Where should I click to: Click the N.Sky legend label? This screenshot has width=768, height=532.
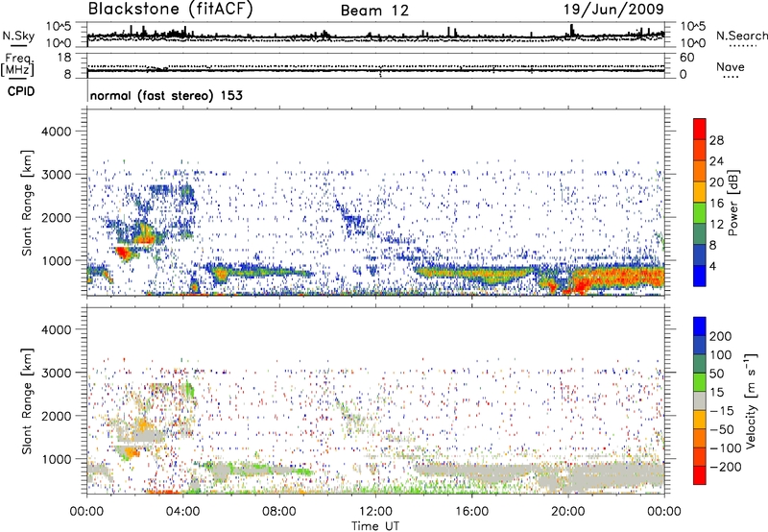[18, 36]
